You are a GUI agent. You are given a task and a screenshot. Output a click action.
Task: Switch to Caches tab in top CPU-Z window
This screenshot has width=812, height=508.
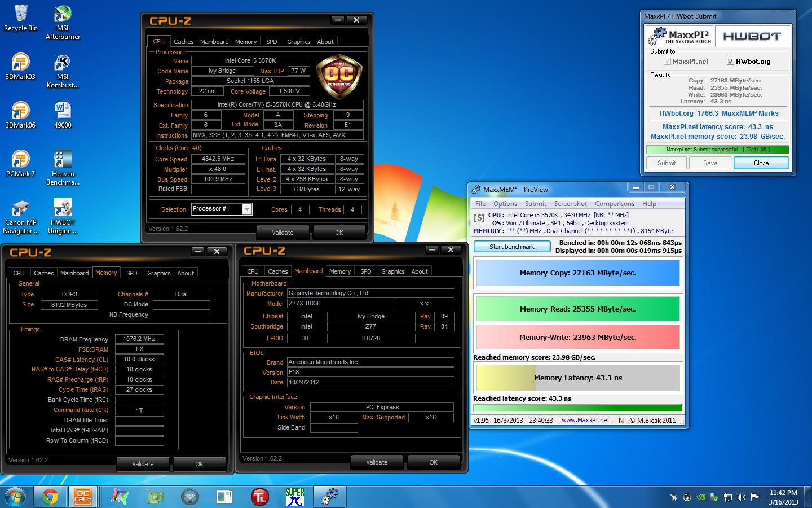183,42
